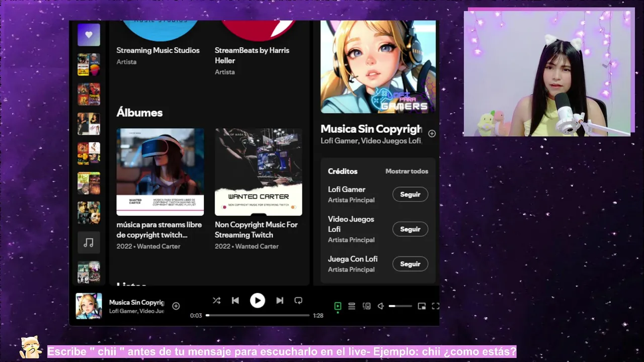The height and width of the screenshot is (362, 644).
Task: Click Juega Con Lofi credit name
Action: point(353,259)
